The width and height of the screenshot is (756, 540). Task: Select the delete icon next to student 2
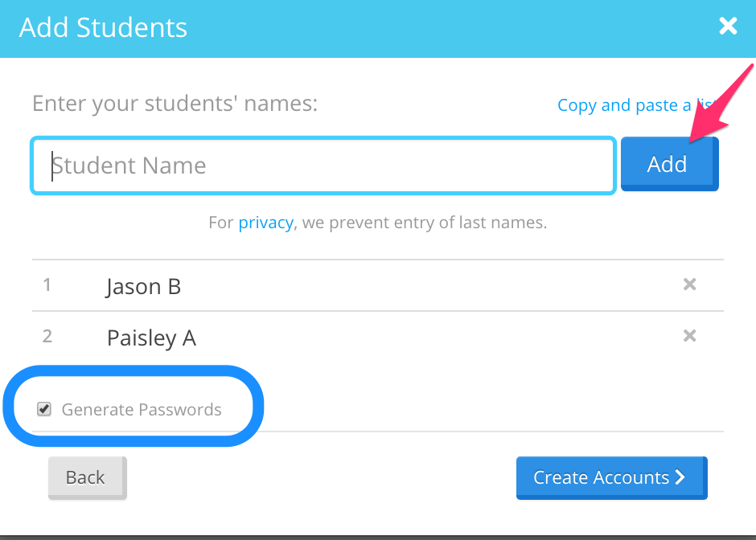coord(689,336)
